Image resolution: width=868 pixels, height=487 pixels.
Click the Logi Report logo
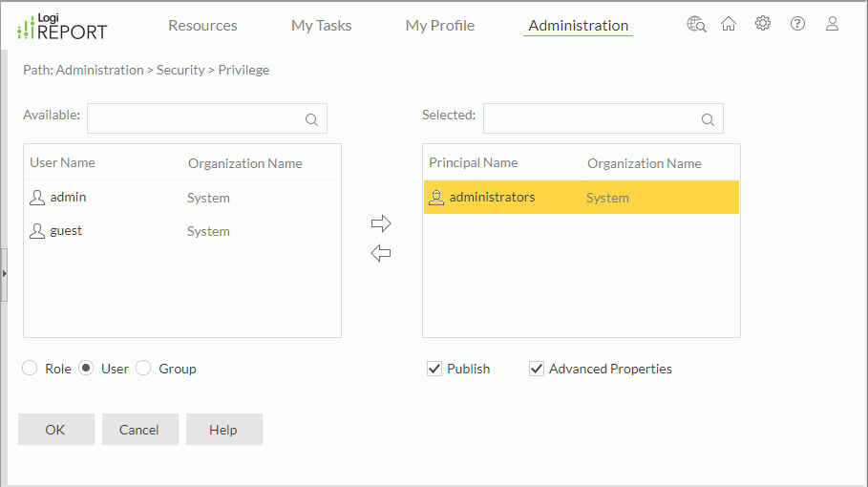point(62,27)
